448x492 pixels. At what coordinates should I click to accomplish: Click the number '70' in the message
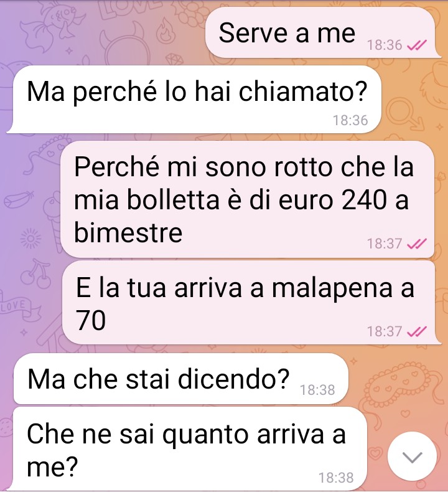[x=91, y=321]
